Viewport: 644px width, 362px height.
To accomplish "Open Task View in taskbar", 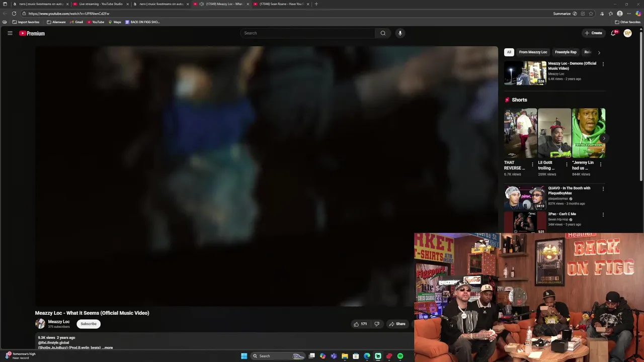I will (312, 356).
